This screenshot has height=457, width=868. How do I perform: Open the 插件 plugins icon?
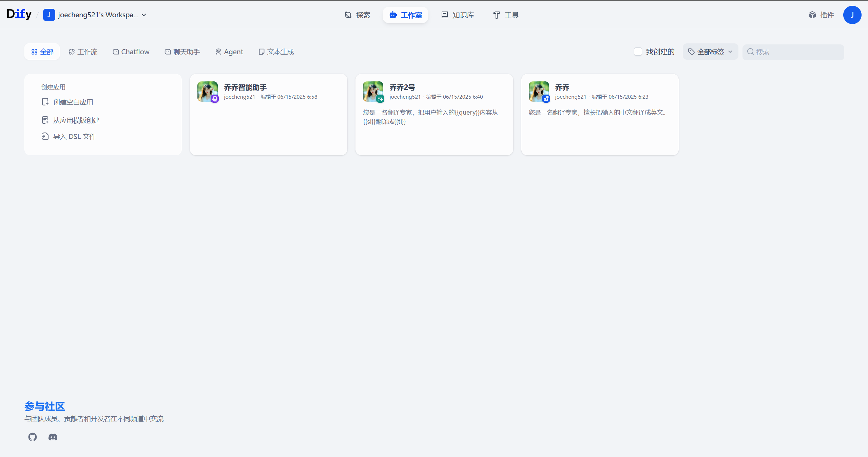tap(812, 15)
